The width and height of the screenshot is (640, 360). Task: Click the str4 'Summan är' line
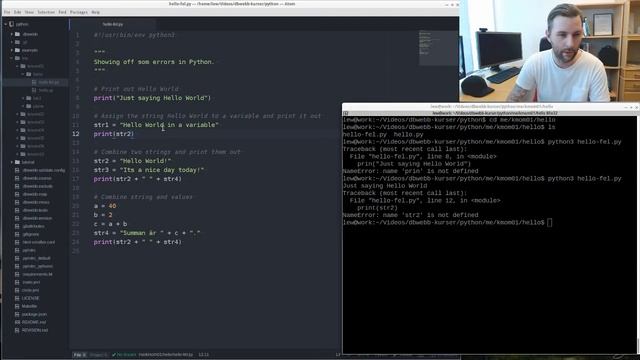[x=147, y=233]
